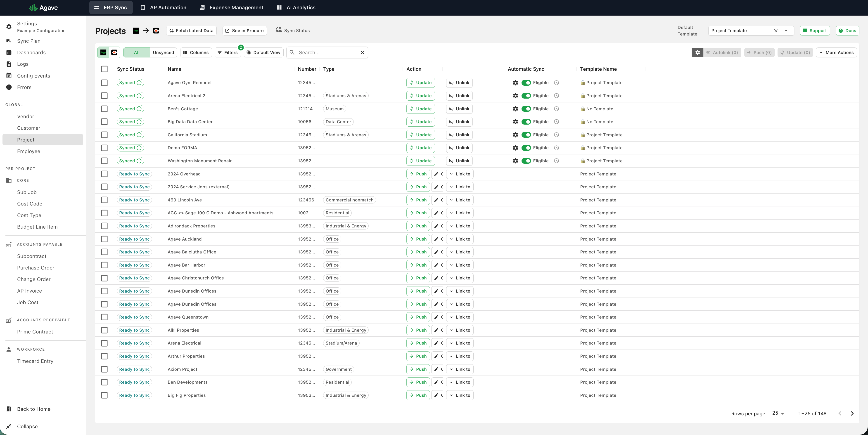The height and width of the screenshot is (435, 868).
Task: Click search magnifier icon in search box
Action: pos(292,52)
